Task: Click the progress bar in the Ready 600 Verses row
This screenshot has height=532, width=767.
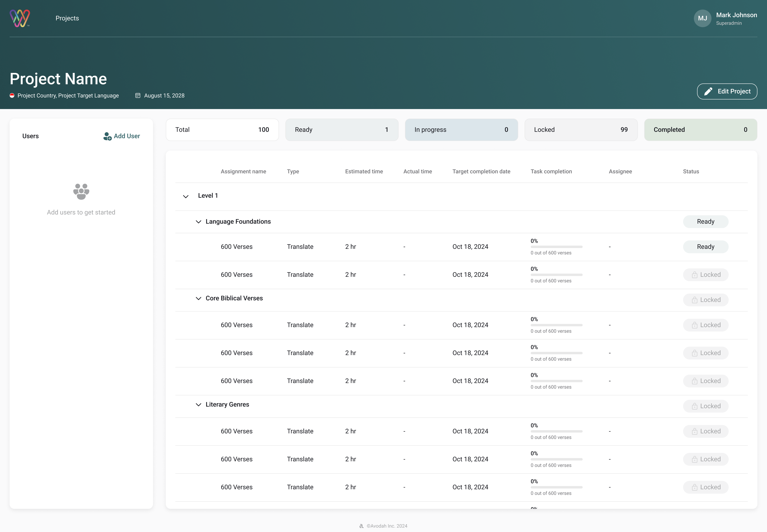Action: [x=557, y=247]
